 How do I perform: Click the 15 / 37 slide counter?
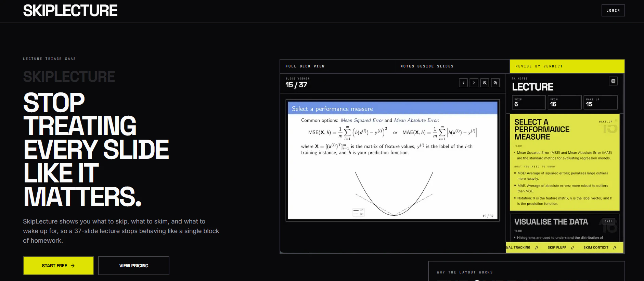coord(296,85)
